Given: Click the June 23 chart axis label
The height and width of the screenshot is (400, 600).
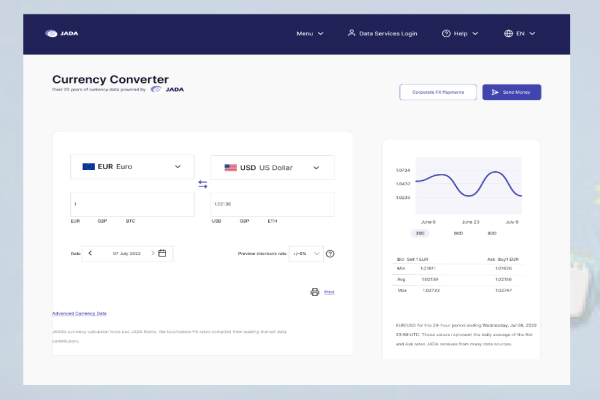Looking at the screenshot, I should point(470,222).
